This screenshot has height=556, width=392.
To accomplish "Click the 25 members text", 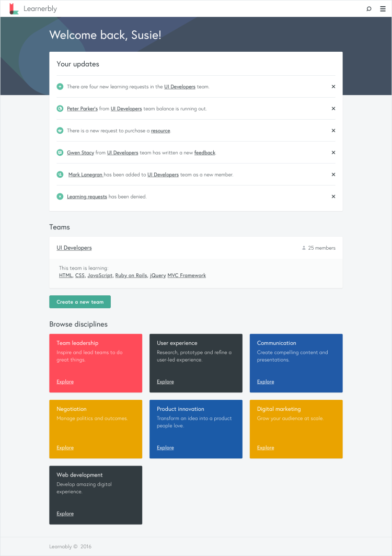I will (322, 248).
